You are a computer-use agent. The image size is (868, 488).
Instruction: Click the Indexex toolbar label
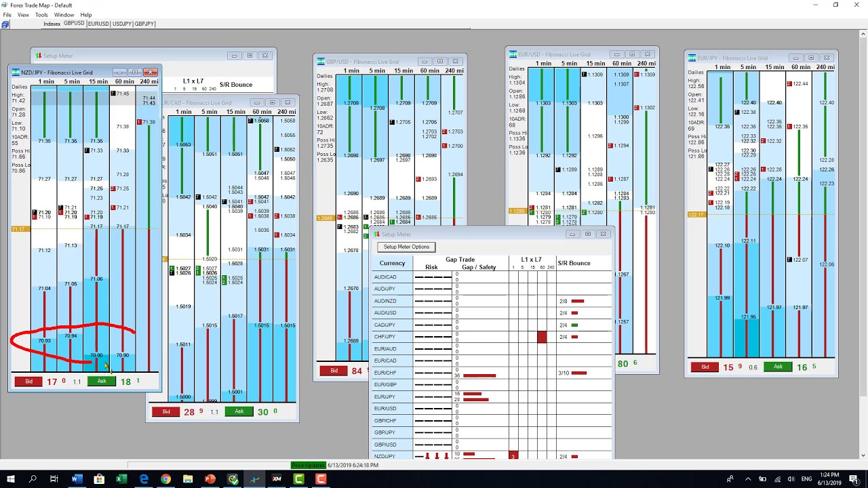click(x=52, y=24)
